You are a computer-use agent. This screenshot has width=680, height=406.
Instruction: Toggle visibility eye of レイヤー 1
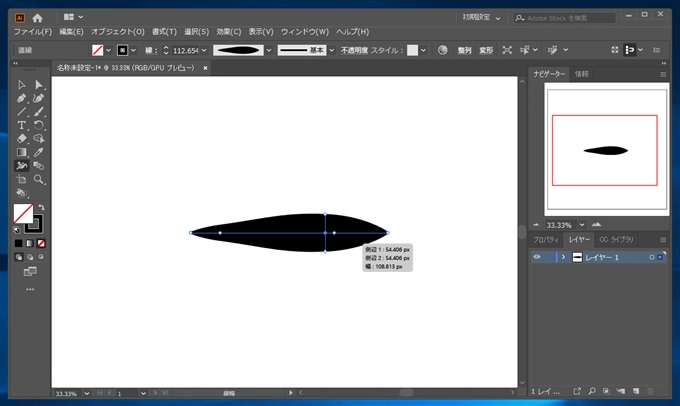[x=537, y=257]
